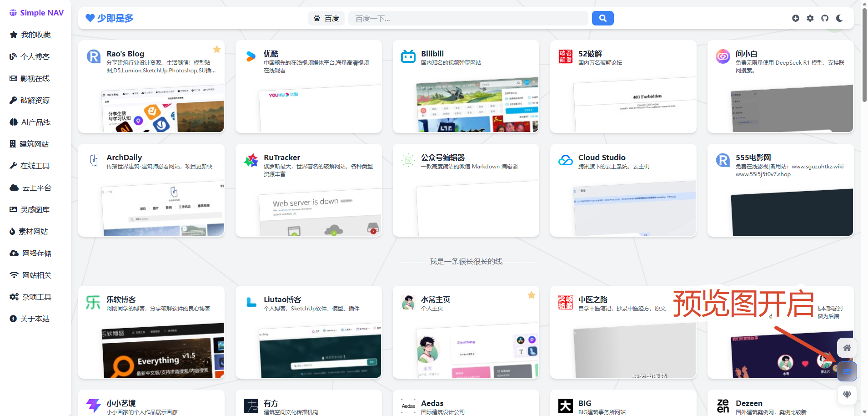Click the Cloud Studio cloud icon
Screen dimensions: 868x416
click(565, 160)
